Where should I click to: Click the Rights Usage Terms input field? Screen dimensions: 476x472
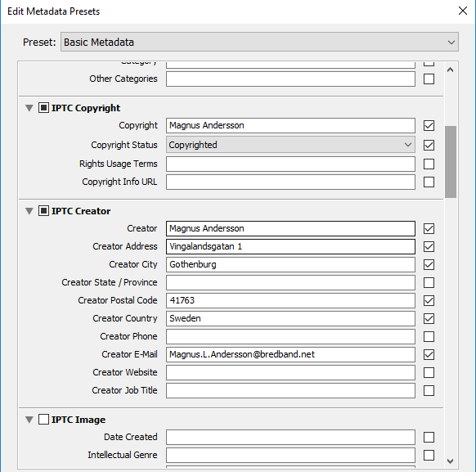[x=290, y=164]
